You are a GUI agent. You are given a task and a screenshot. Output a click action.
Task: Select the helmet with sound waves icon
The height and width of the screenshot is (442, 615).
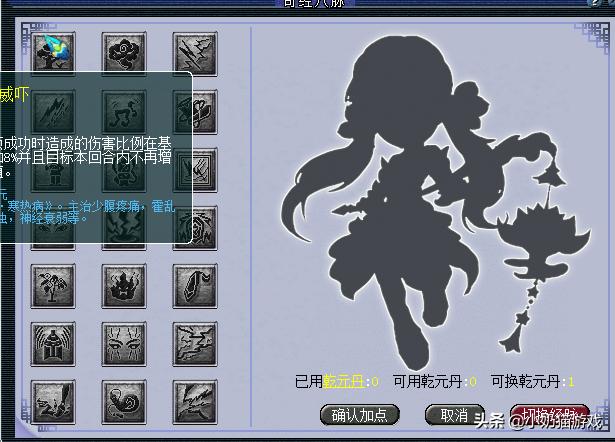pos(53,344)
